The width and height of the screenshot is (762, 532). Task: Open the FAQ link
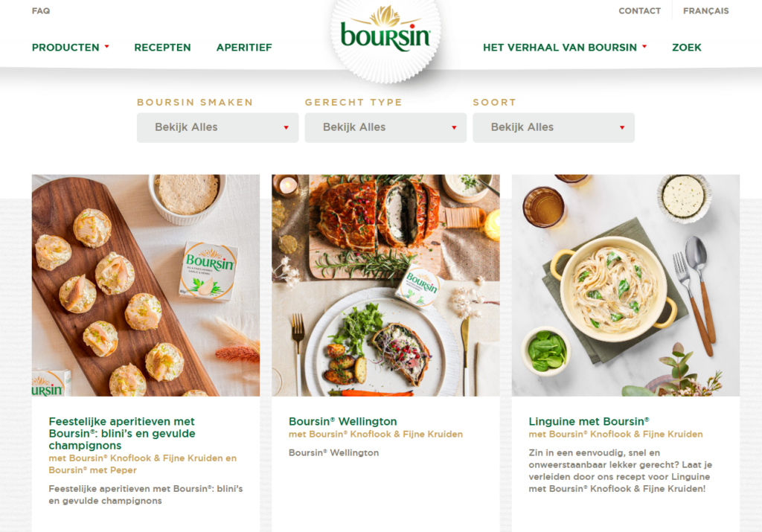point(41,10)
